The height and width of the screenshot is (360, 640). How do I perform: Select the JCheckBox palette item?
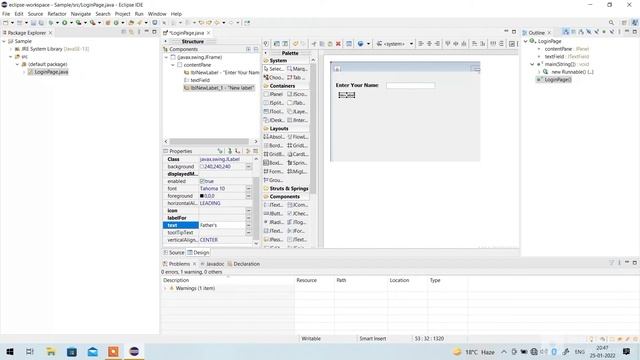[x=298, y=213]
